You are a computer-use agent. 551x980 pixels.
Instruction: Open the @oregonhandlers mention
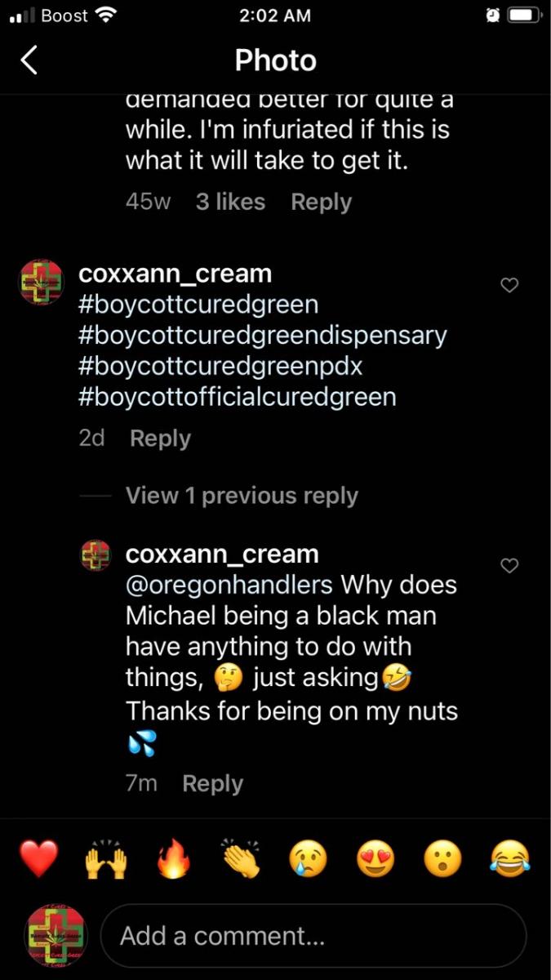tap(229, 585)
